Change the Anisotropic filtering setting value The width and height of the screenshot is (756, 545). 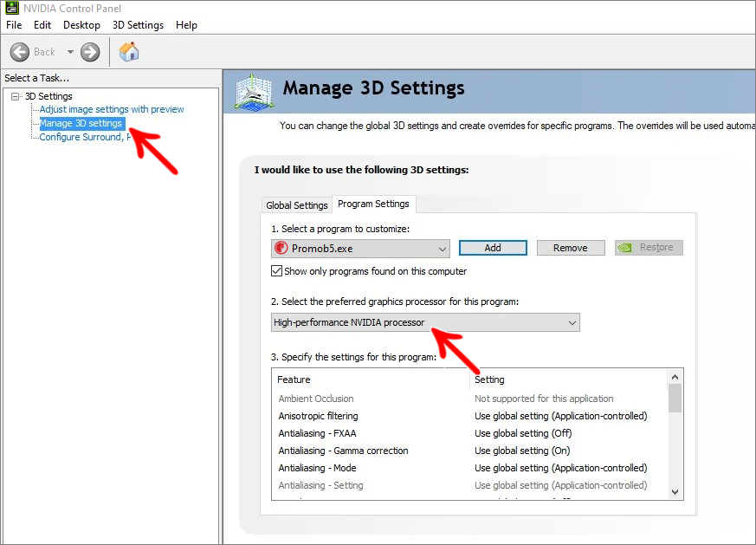coord(561,416)
